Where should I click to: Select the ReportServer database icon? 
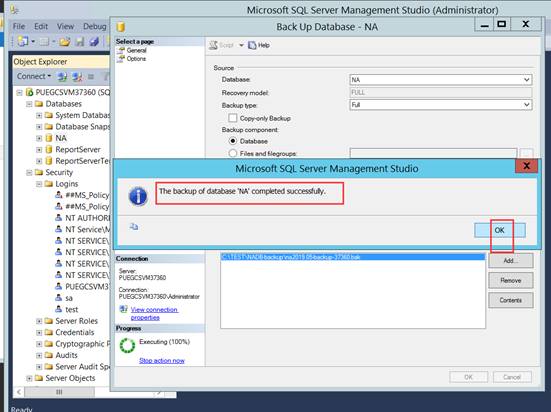tap(49, 149)
